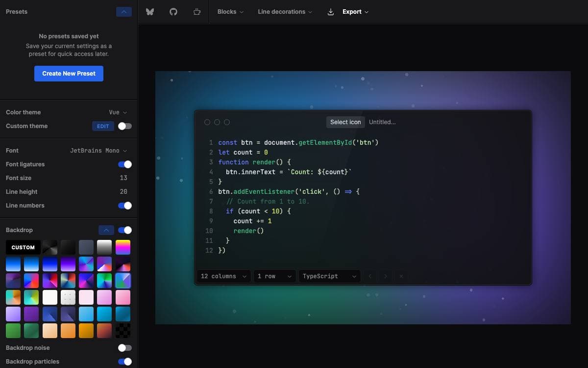This screenshot has height=368, width=588.
Task: Click the 'Color theme' label
Action: 24,112
